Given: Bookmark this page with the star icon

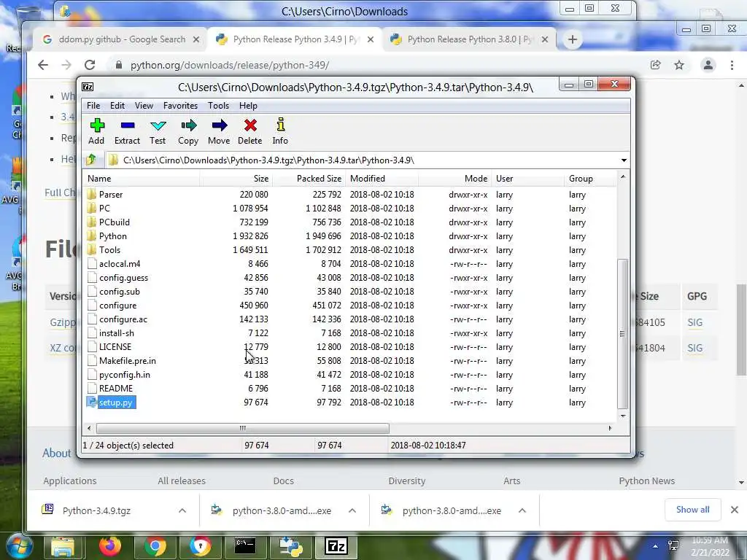Looking at the screenshot, I should click(679, 65).
